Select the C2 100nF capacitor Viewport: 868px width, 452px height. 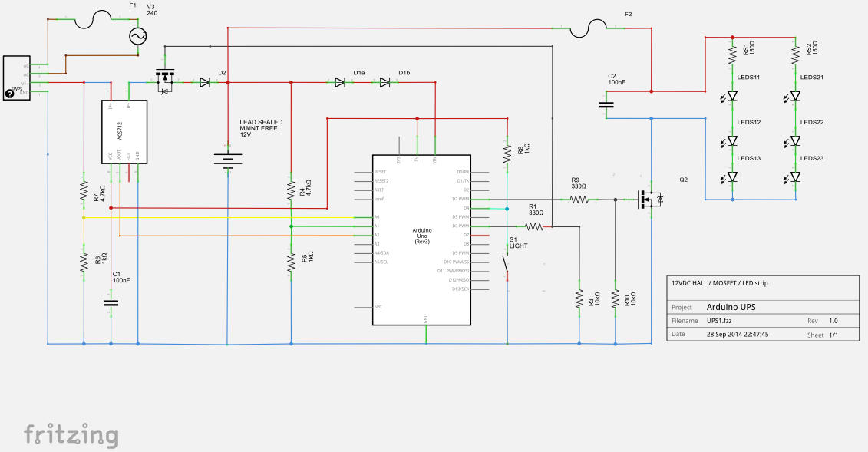point(606,104)
